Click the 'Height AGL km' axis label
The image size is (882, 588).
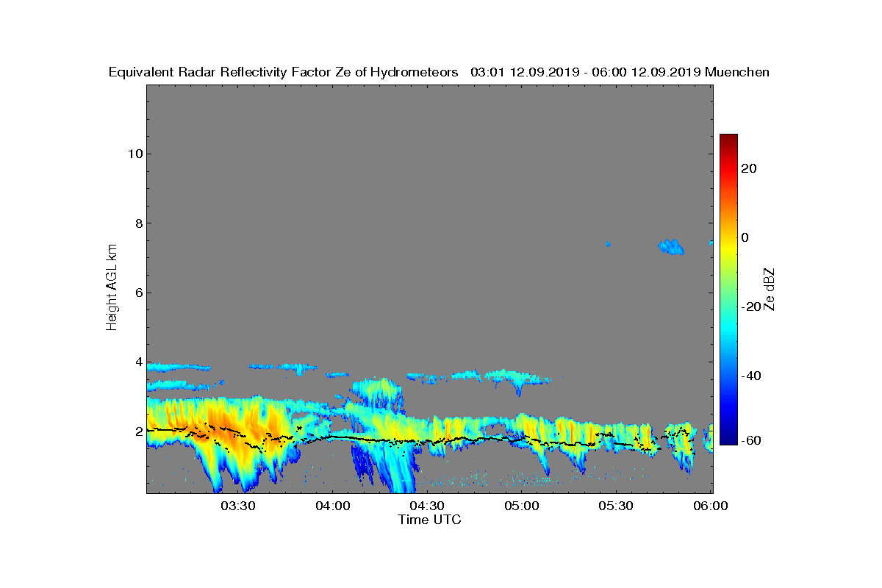coord(112,289)
